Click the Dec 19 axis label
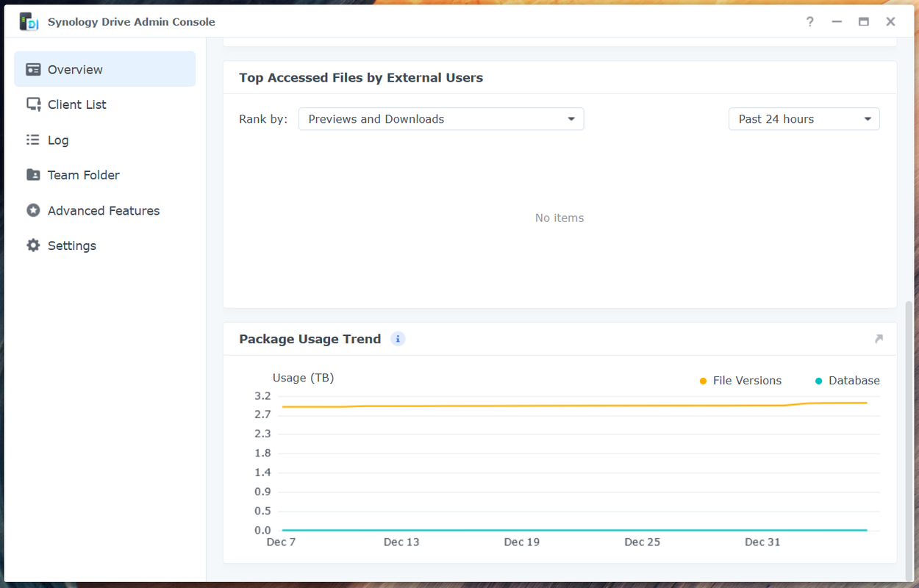The height and width of the screenshot is (588, 919). tap(522, 542)
